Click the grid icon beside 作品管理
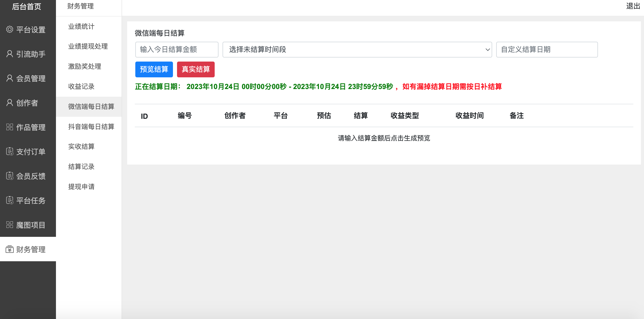 click(x=10, y=127)
